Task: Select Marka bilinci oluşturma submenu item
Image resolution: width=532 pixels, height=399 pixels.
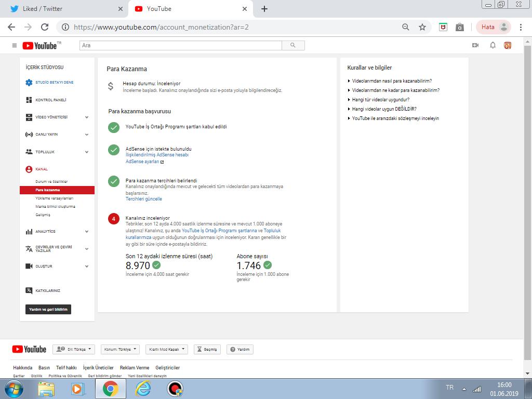Action: click(55, 207)
